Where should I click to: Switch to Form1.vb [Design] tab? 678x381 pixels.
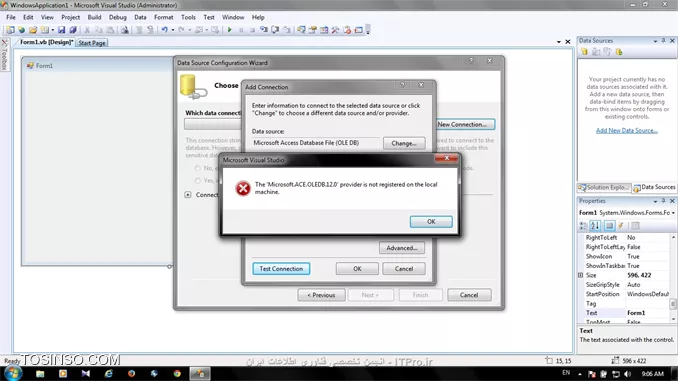coord(46,42)
